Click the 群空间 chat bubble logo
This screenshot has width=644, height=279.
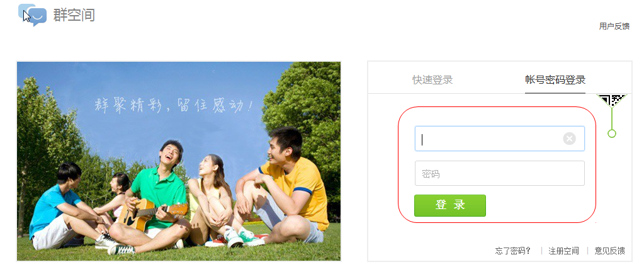[33, 15]
